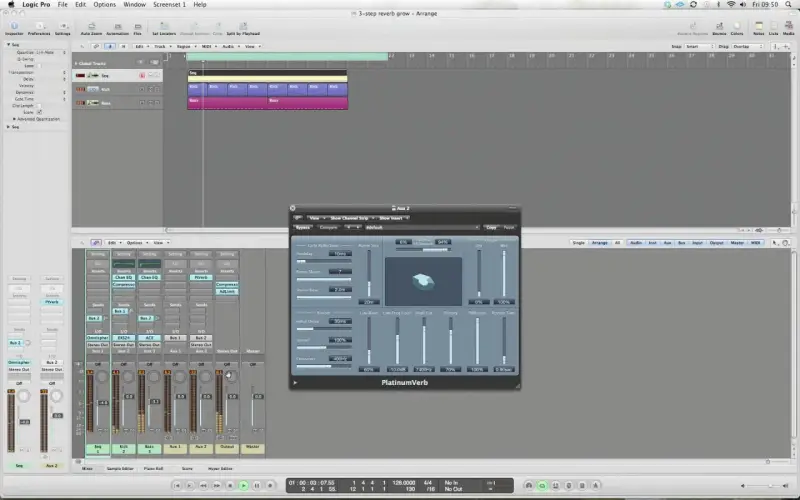
Task: Click the Automation toolbar icon
Action: click(117, 29)
